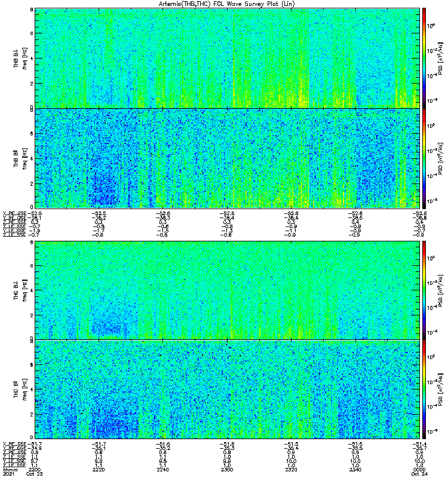The image size is (448, 478).
Task: Click the "2021" year label
Action: coord(8,474)
